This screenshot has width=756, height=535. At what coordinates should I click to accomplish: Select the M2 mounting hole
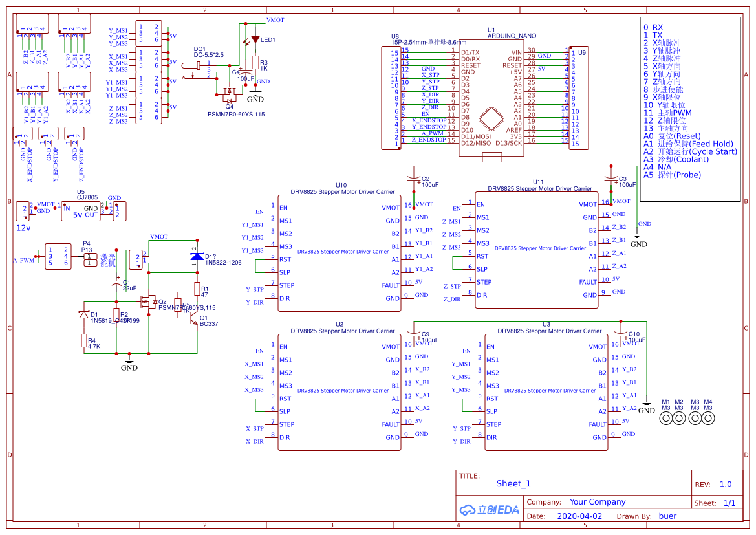pyautogui.click(x=679, y=418)
